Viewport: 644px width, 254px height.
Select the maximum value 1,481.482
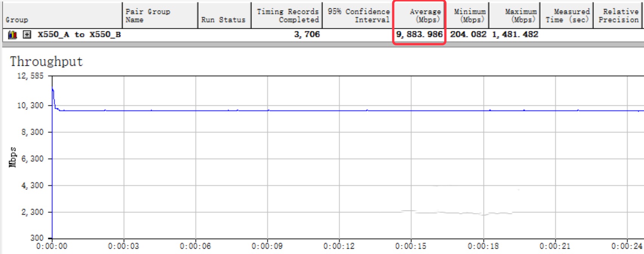coord(515,34)
